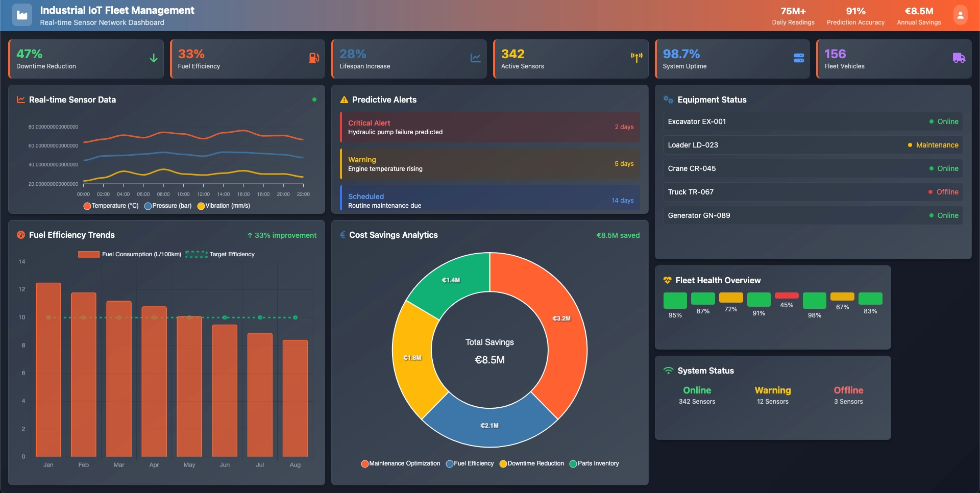Viewport: 980px width, 493px height.
Task: Click the gears icon next to Equipment Status
Action: (x=669, y=100)
